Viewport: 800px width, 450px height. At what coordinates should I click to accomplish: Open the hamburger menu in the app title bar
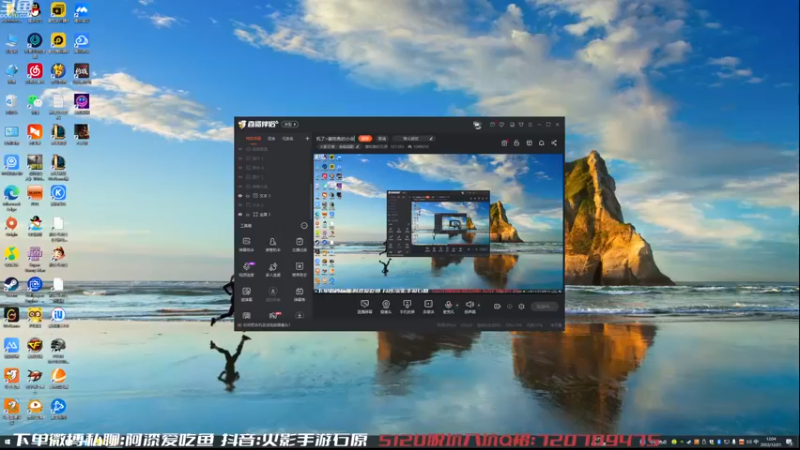(531, 124)
